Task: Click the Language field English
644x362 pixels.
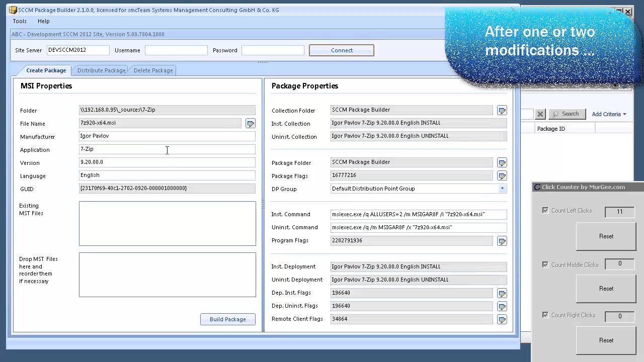Action: click(167, 175)
